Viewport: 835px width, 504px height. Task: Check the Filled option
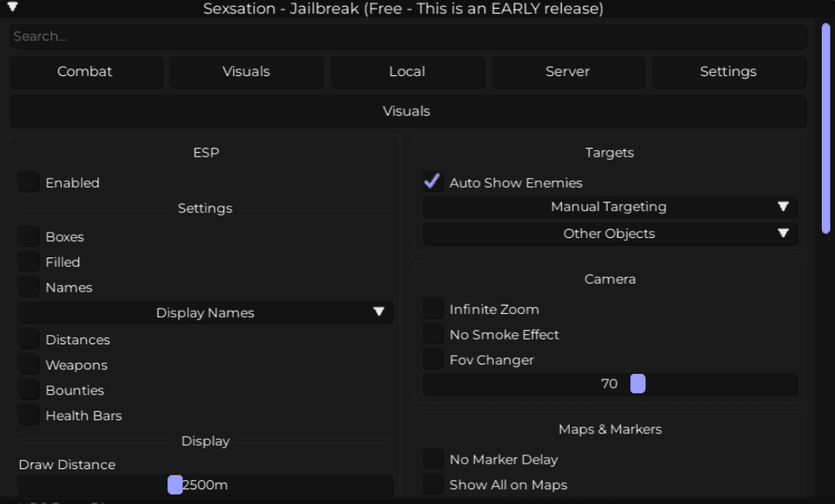29,261
